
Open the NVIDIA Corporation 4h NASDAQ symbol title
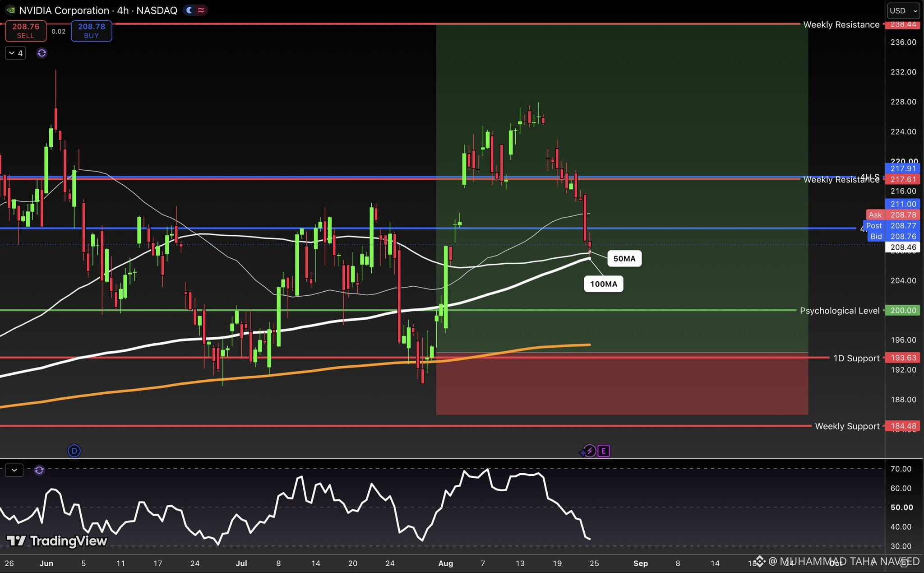98,10
